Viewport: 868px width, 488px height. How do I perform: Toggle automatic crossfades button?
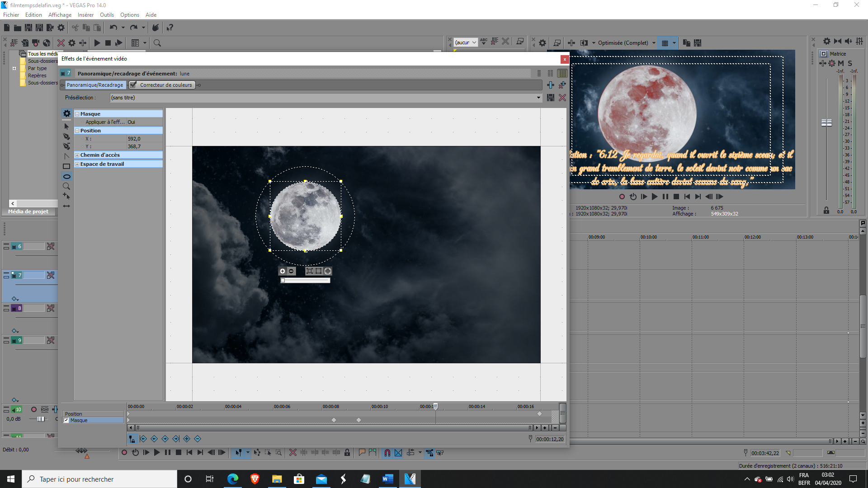(398, 453)
